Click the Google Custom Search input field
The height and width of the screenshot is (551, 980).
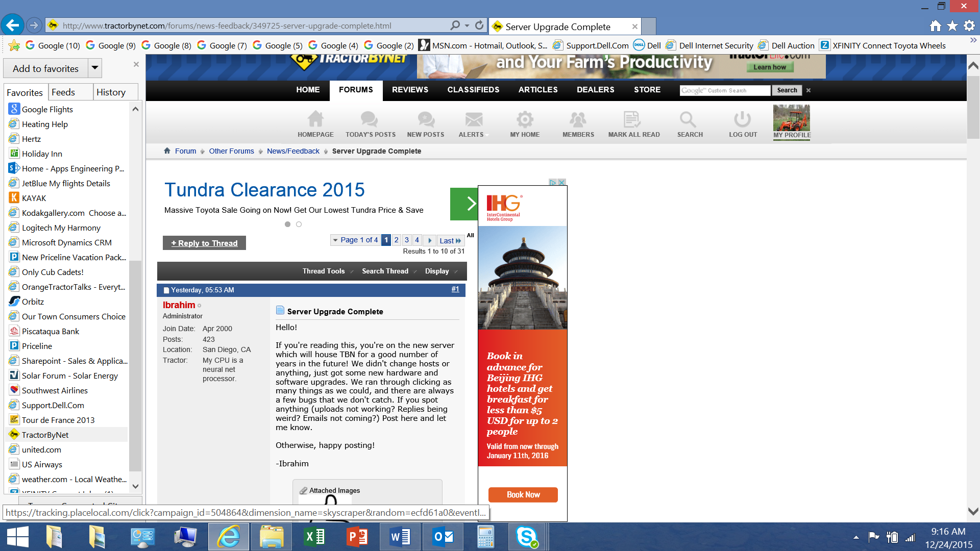point(725,90)
